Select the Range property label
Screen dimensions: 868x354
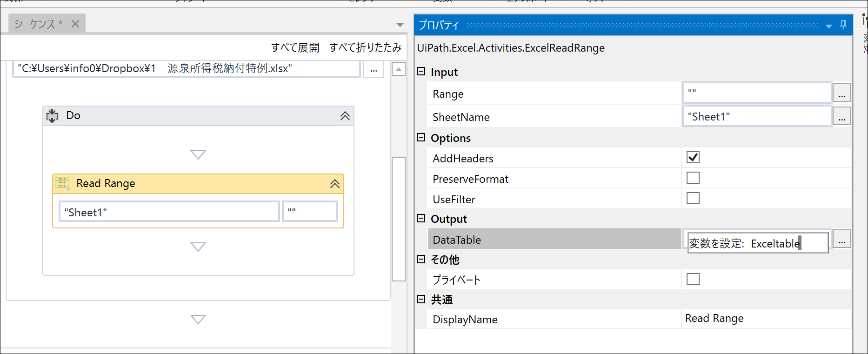[x=448, y=94]
